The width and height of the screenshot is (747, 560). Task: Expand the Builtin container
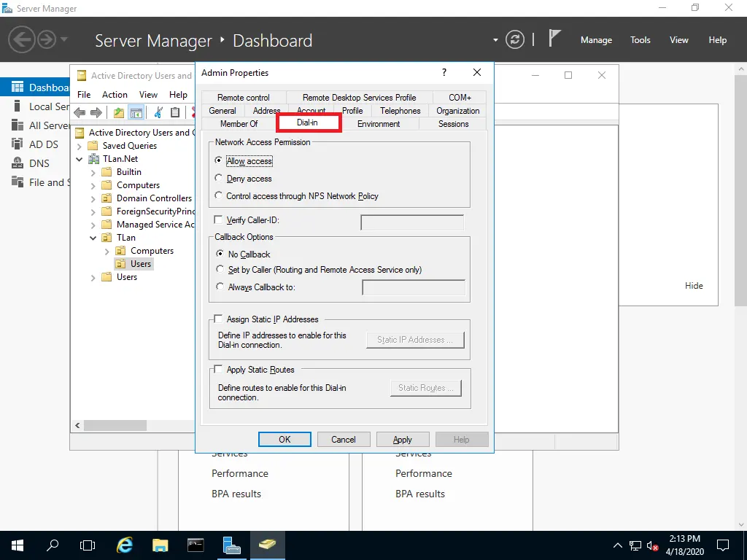pyautogui.click(x=93, y=172)
